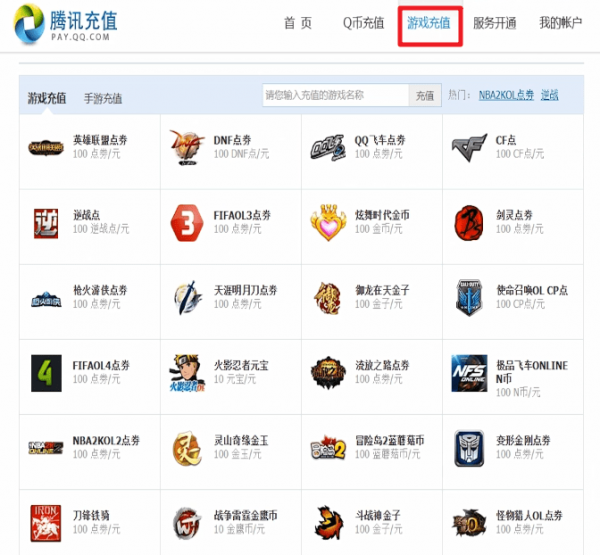Open the War Thunder 战争雷霆 icon
This screenshot has width=600, height=555.
[187, 523]
